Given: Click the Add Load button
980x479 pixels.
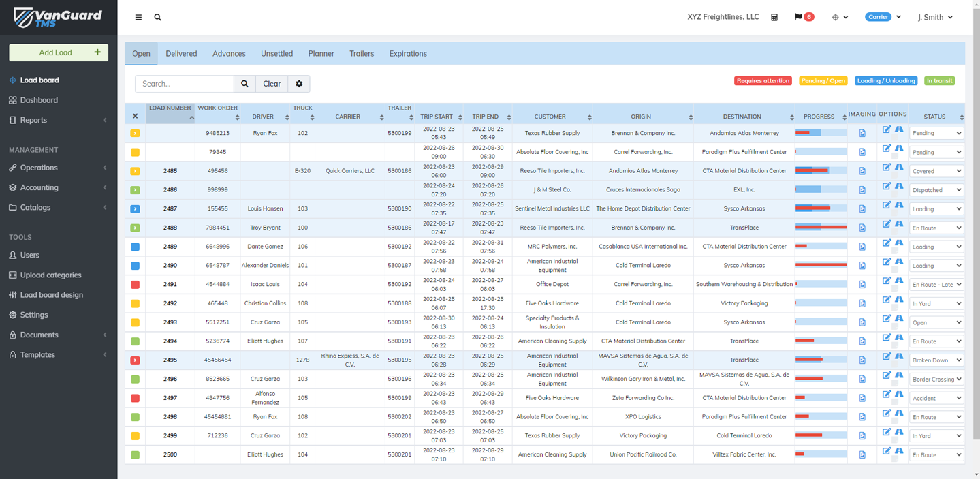Looking at the screenshot, I should click(x=59, y=52).
